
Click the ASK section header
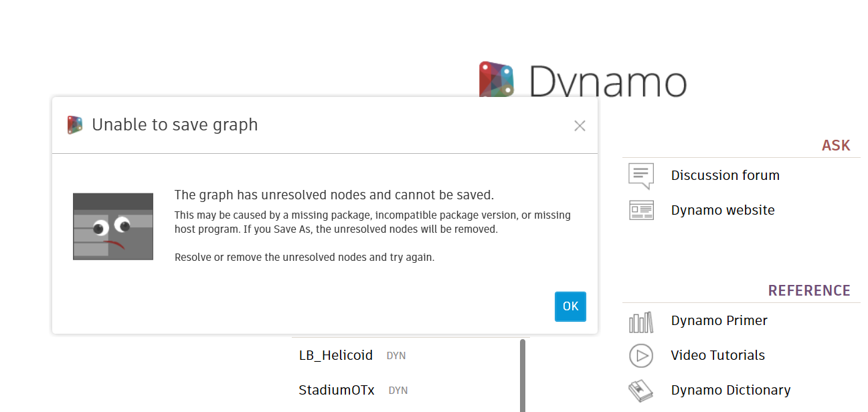[x=836, y=144]
